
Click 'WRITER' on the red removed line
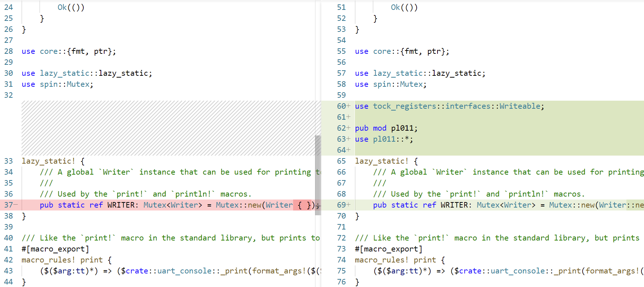point(121,205)
